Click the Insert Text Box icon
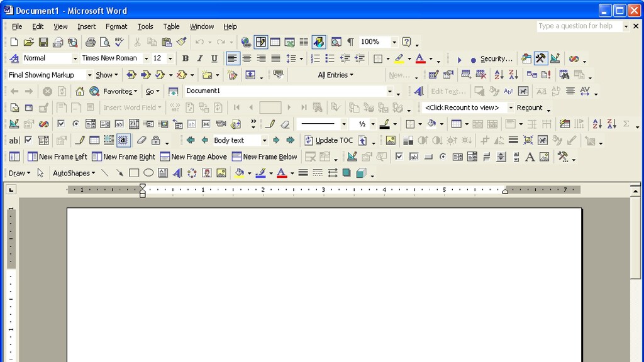Viewport: 644px width, 362px height. [163, 173]
